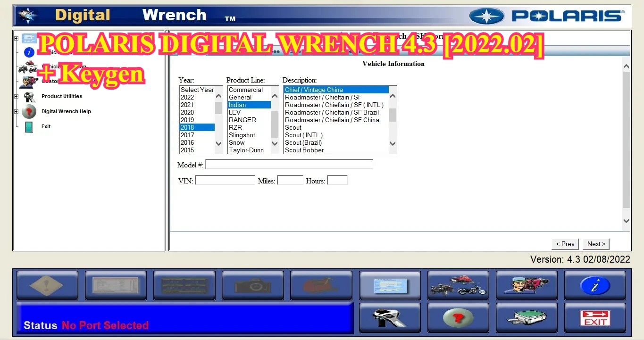Click the Description list scroll-down arrow
The height and width of the screenshot is (340, 644).
coord(393,143)
